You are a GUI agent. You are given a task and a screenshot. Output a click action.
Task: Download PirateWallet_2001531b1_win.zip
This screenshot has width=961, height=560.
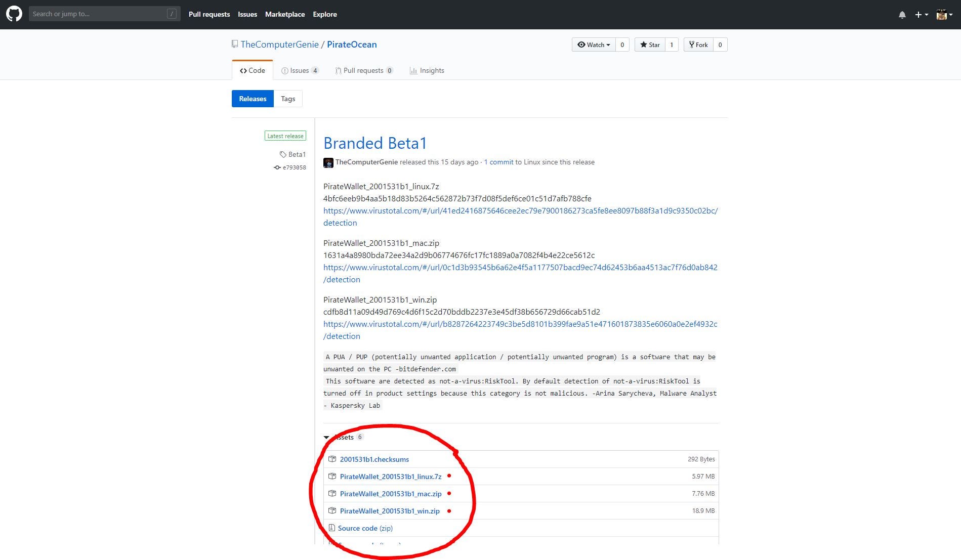(x=390, y=511)
